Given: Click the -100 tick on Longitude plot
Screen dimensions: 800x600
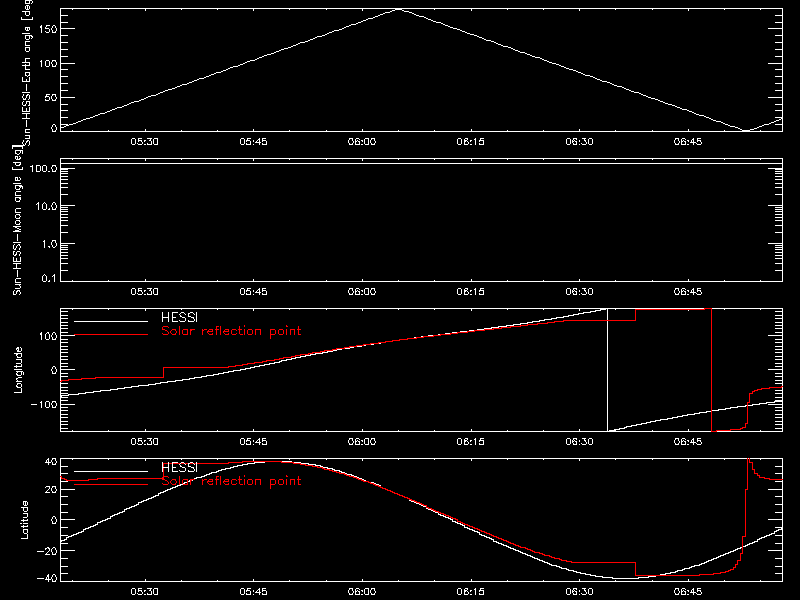Looking at the screenshot, I should click(44, 404).
